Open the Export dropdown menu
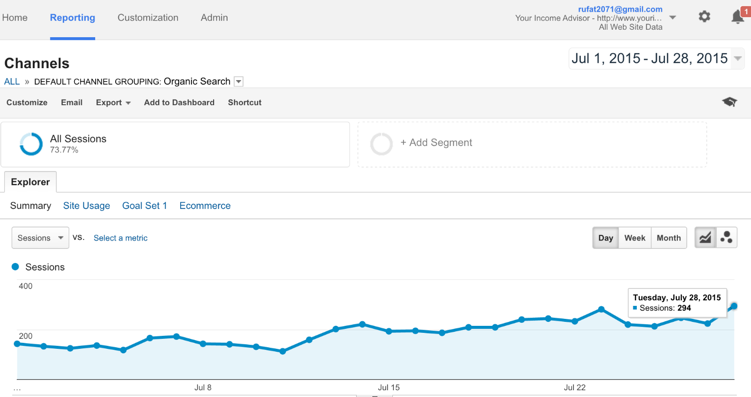Image resolution: width=751 pixels, height=397 pixels. [x=113, y=102]
